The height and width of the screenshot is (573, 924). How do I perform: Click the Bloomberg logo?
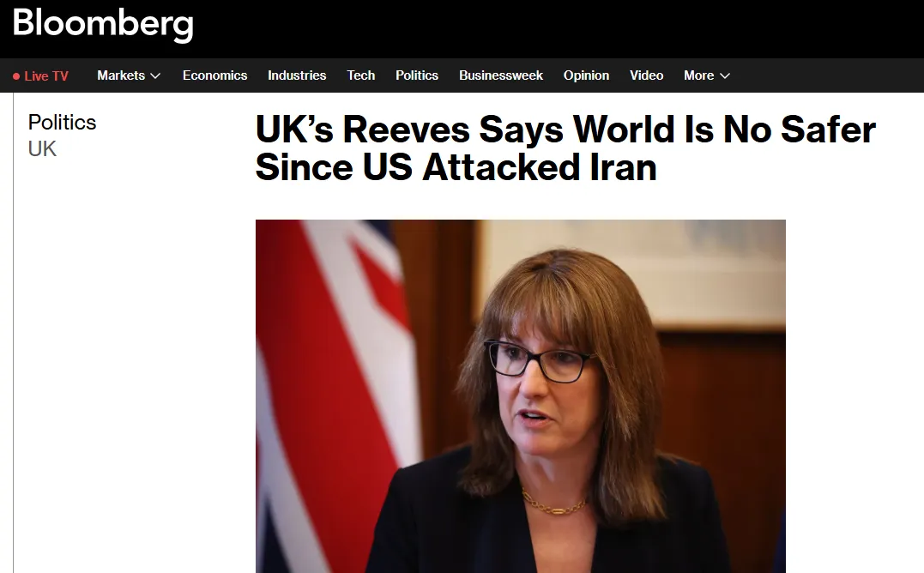[x=103, y=24]
